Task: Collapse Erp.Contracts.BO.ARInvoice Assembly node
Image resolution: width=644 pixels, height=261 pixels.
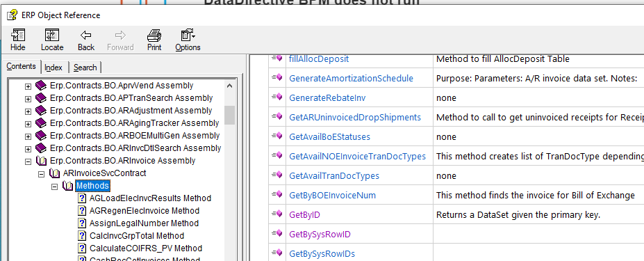Action: pos(28,161)
